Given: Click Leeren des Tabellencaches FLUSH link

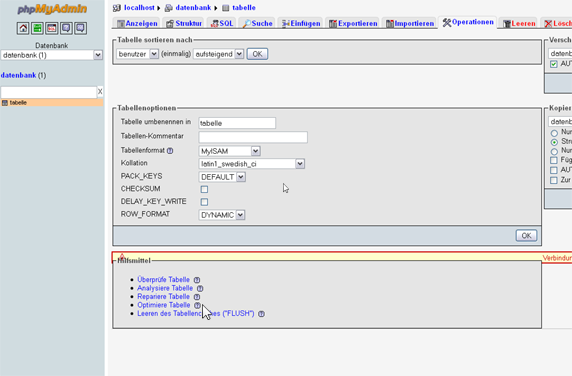Looking at the screenshot, I should tap(196, 314).
